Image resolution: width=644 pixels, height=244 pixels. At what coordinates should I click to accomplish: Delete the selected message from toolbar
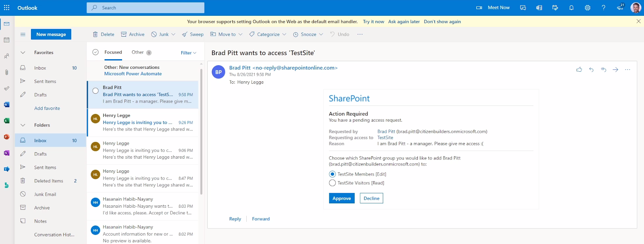point(103,34)
